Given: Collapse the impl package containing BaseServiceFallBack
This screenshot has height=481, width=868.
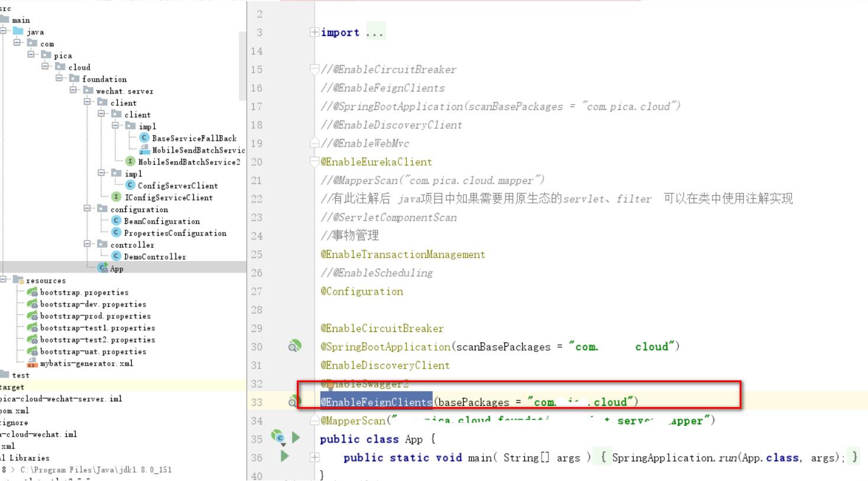Looking at the screenshot, I should tap(115, 125).
